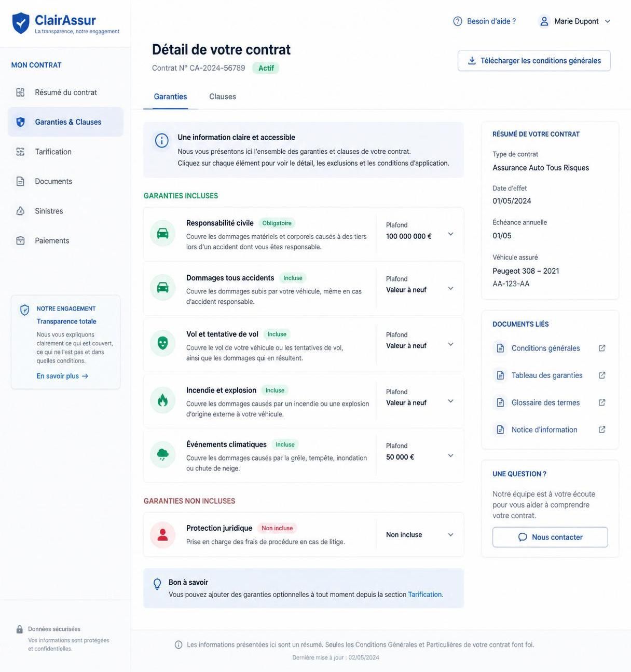This screenshot has height=672, width=631.
Task: Click the Sinistres sidebar icon
Action: [x=20, y=211]
